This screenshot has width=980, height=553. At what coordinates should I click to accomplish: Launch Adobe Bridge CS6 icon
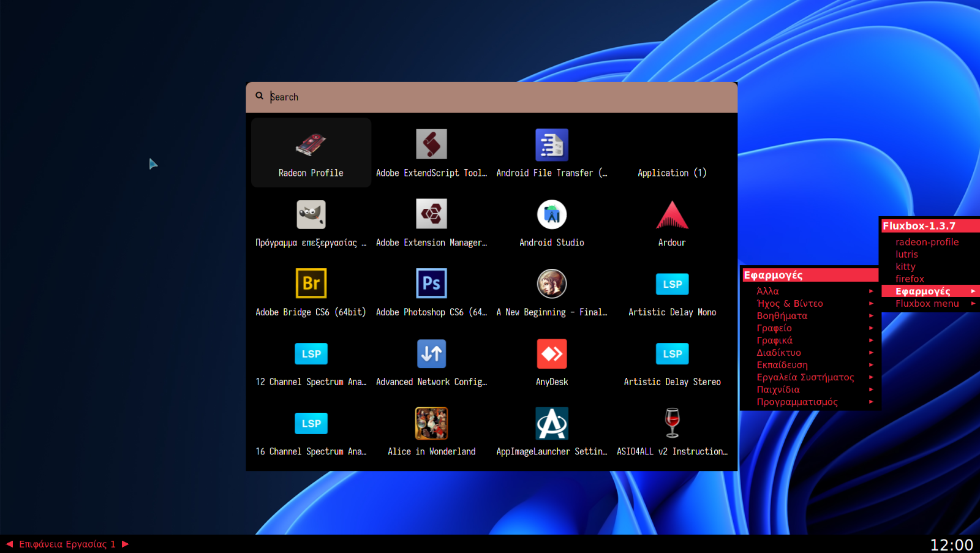pos(311,284)
